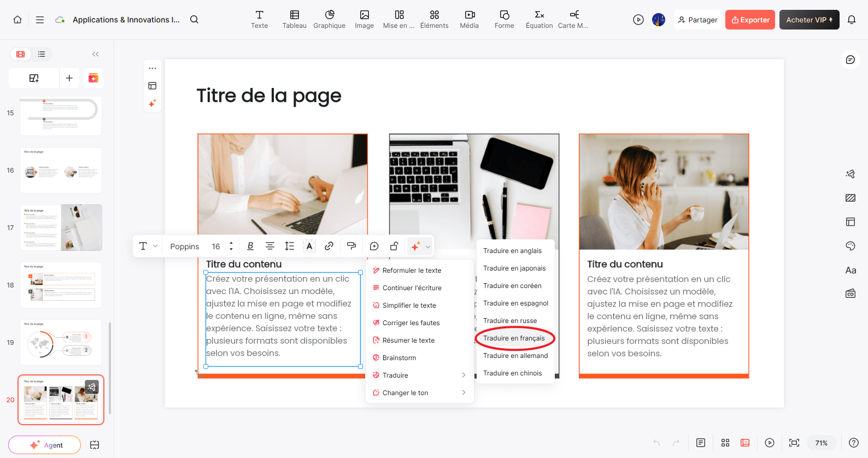Viewport: 868px width, 458px height.
Task: Select slide 16 thumbnail
Action: point(61,170)
